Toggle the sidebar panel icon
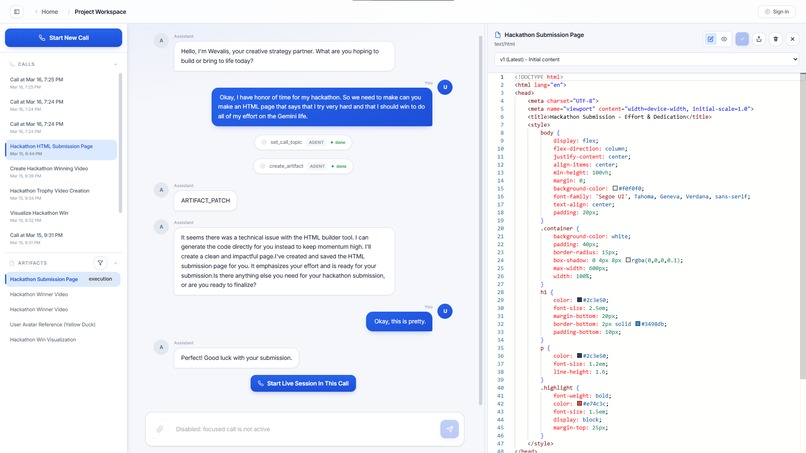The image size is (806, 453). tap(16, 11)
